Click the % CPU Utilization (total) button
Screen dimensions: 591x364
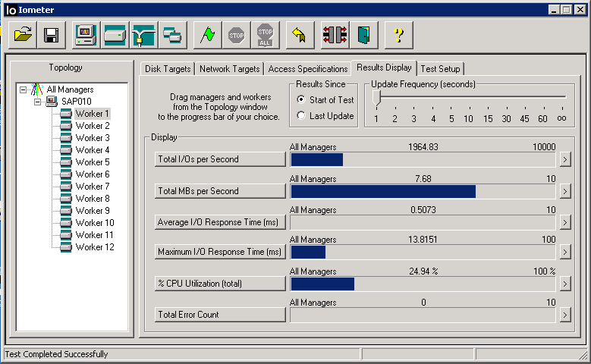pyautogui.click(x=220, y=284)
